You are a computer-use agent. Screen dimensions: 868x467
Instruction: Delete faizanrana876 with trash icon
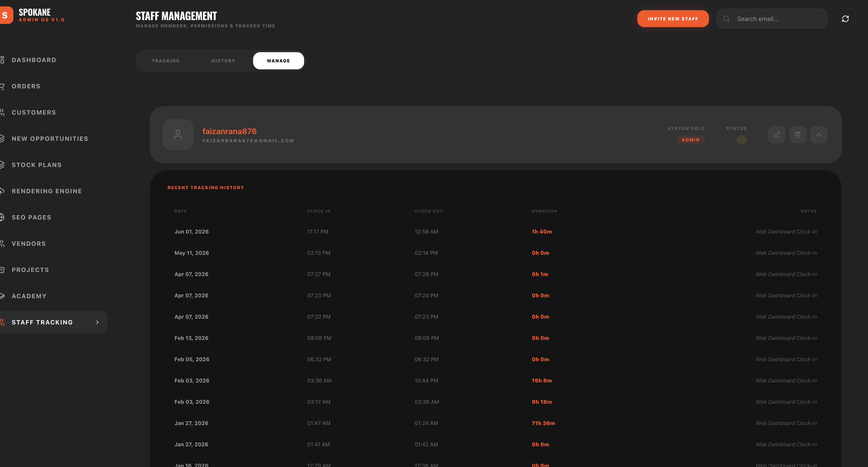click(798, 135)
